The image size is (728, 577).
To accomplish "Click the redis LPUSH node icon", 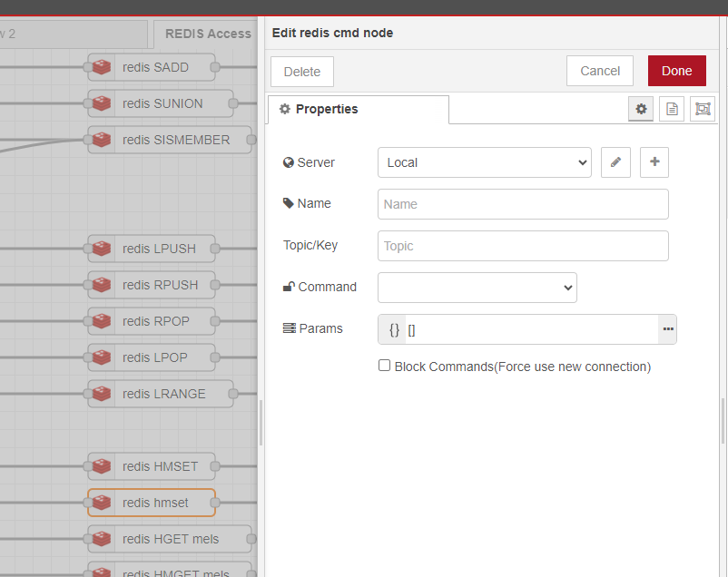I will (102, 249).
